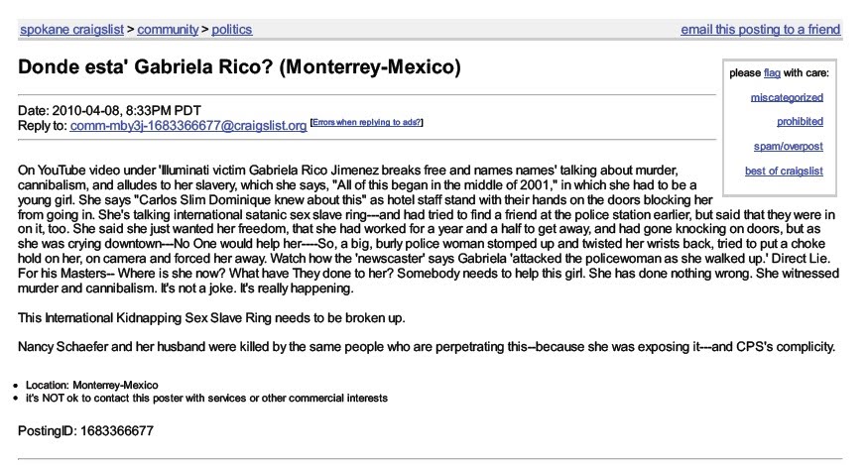Go to the community breadcrumb link
The image size is (868, 465).
tap(168, 30)
